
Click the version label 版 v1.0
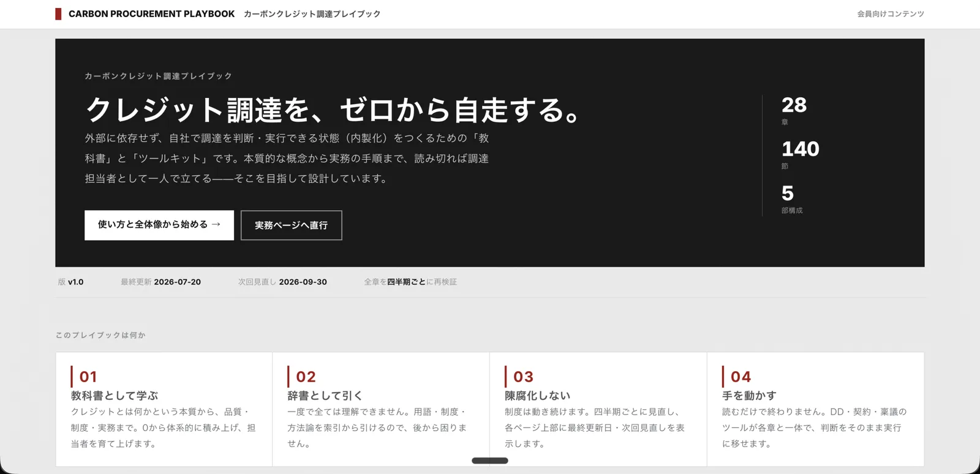coord(71,282)
